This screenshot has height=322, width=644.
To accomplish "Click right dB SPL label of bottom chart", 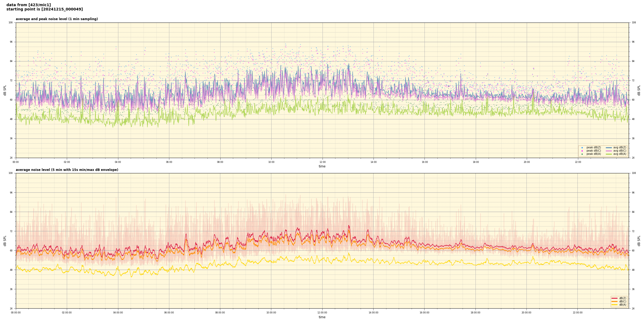I will (x=639, y=241).
